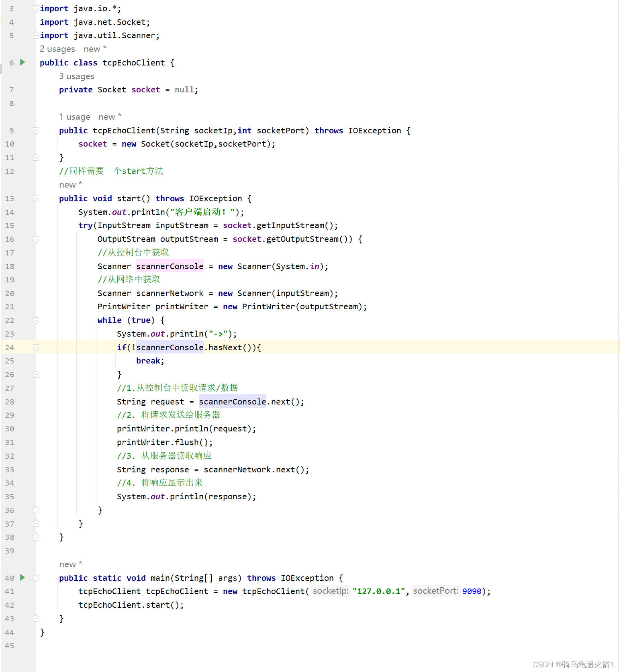Show the class's '2 usages' inlay hint

point(57,49)
